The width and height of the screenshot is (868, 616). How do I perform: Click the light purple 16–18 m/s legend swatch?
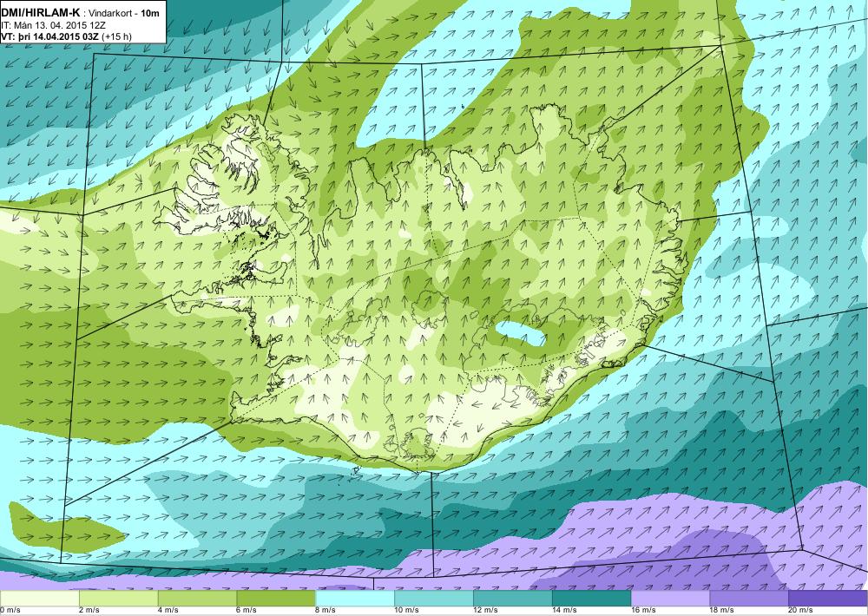[x=671, y=599]
